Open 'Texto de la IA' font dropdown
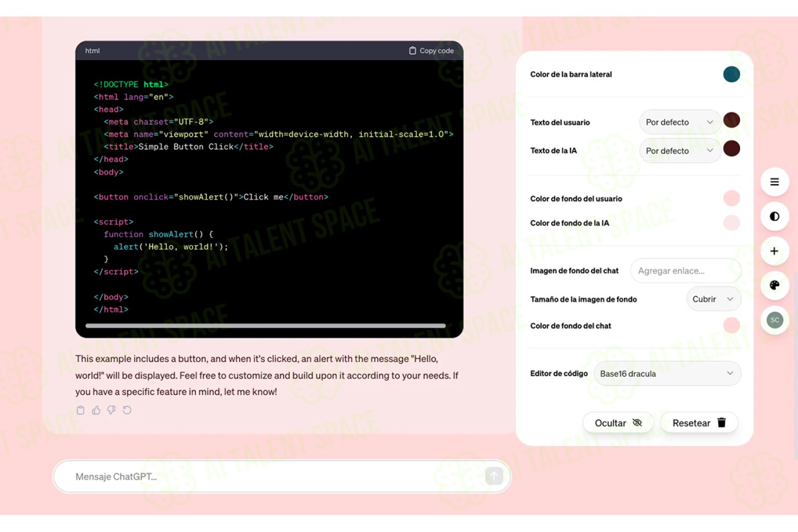This screenshot has width=798, height=532. tap(679, 151)
